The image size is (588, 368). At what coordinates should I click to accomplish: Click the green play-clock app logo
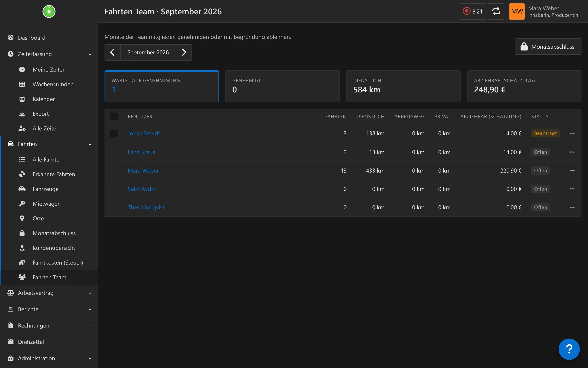click(x=49, y=11)
